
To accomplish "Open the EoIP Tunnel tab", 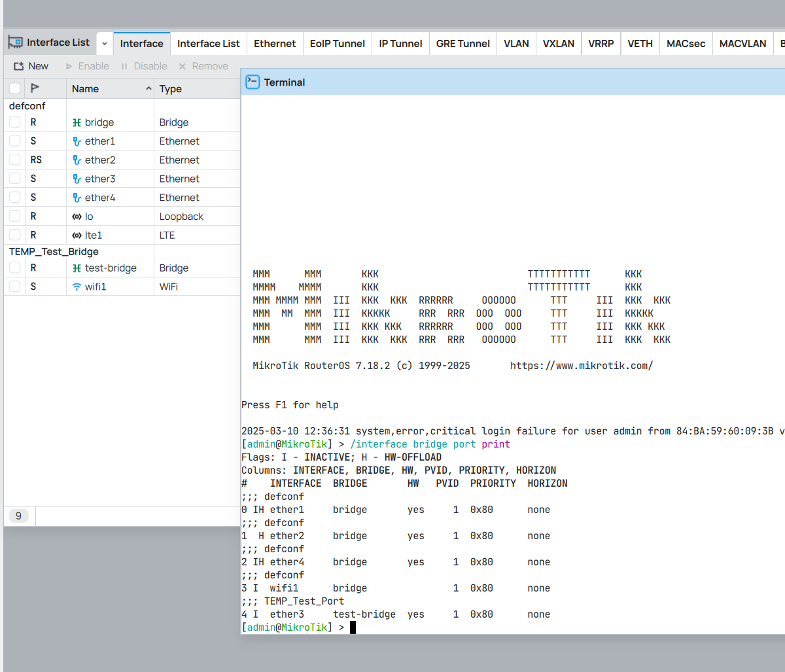I will click(x=338, y=43).
